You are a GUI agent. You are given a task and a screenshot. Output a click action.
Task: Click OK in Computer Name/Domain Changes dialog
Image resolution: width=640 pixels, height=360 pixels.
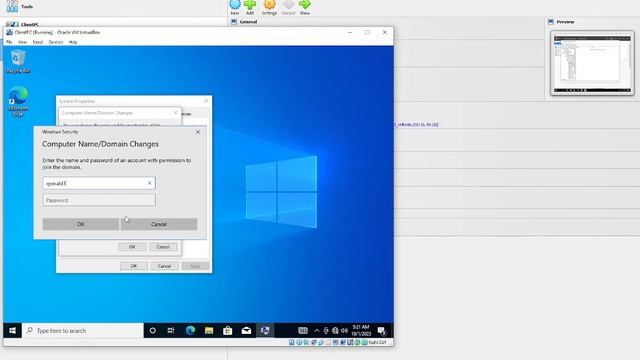[132, 247]
